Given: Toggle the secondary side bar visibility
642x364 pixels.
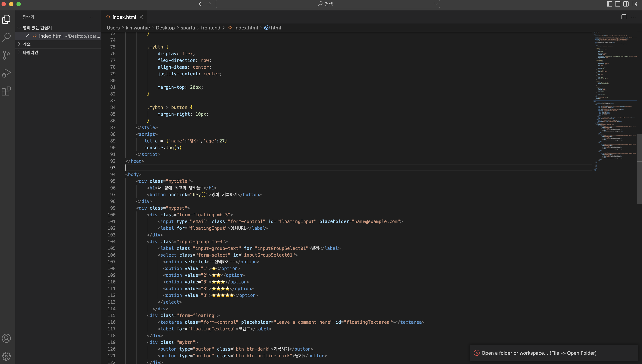Looking at the screenshot, I should [x=626, y=4].
